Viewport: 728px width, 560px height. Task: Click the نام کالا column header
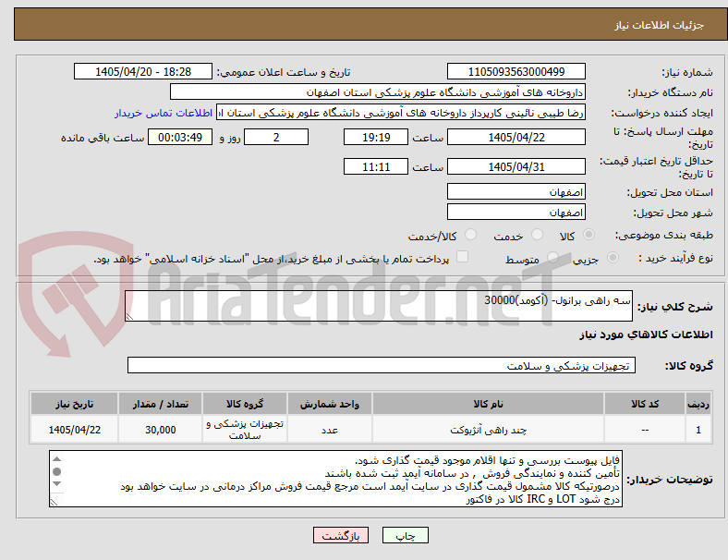[x=488, y=404]
